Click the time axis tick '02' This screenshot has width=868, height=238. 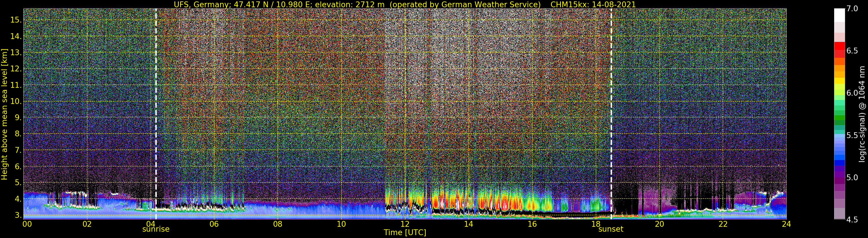87,224
